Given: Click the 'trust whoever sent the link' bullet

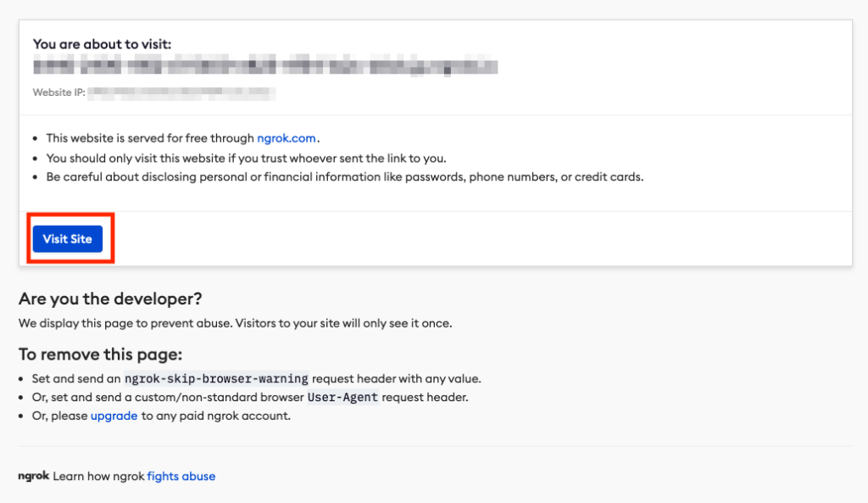Looking at the screenshot, I should pos(247,159).
